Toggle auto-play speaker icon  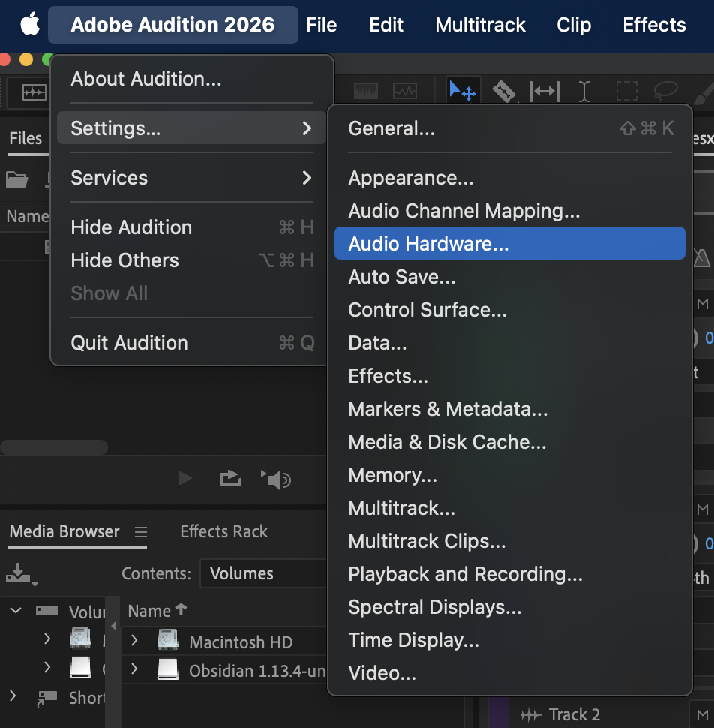tap(276, 480)
